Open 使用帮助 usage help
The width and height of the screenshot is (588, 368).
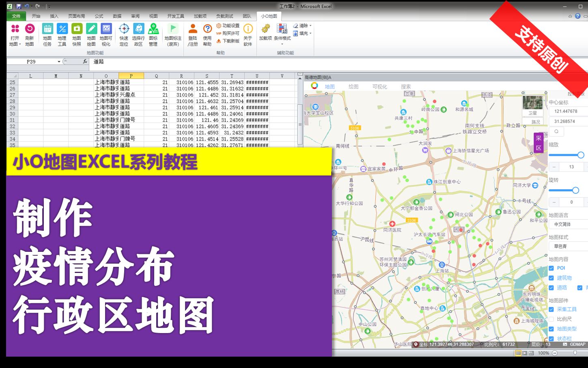[x=207, y=35]
